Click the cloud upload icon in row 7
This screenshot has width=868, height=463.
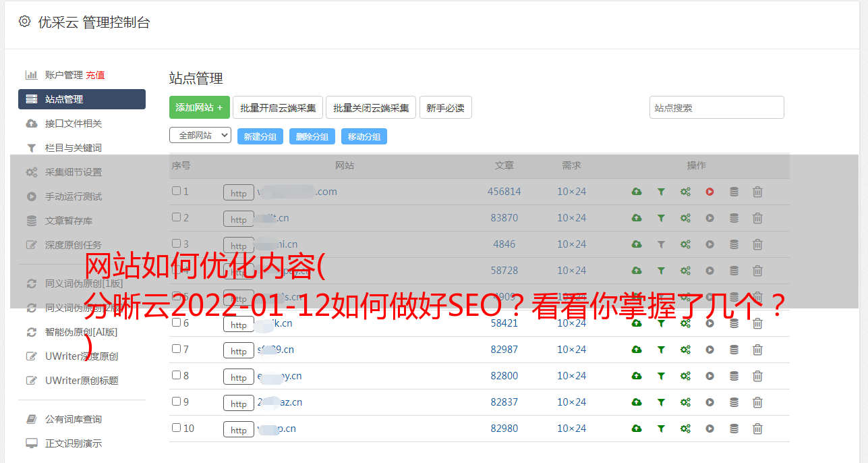coord(637,350)
